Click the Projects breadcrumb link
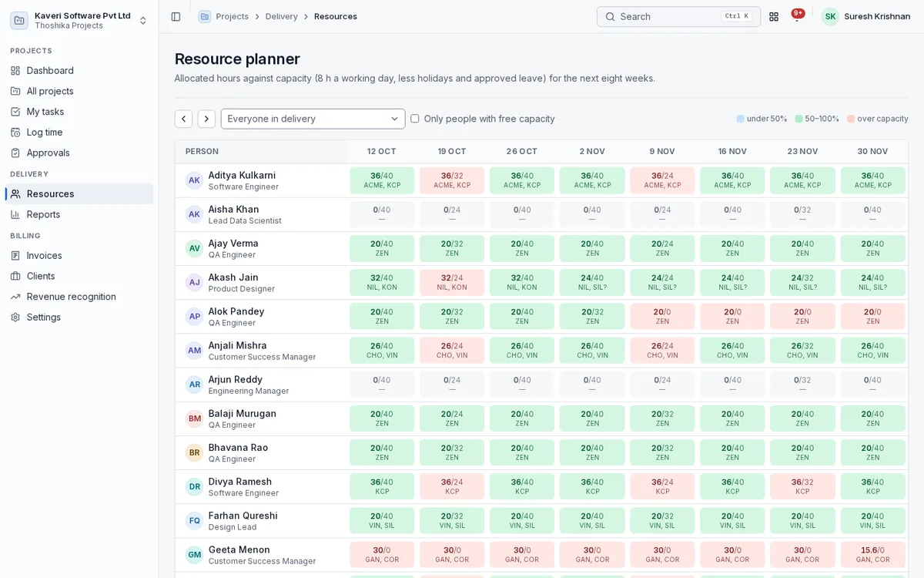 coord(233,16)
